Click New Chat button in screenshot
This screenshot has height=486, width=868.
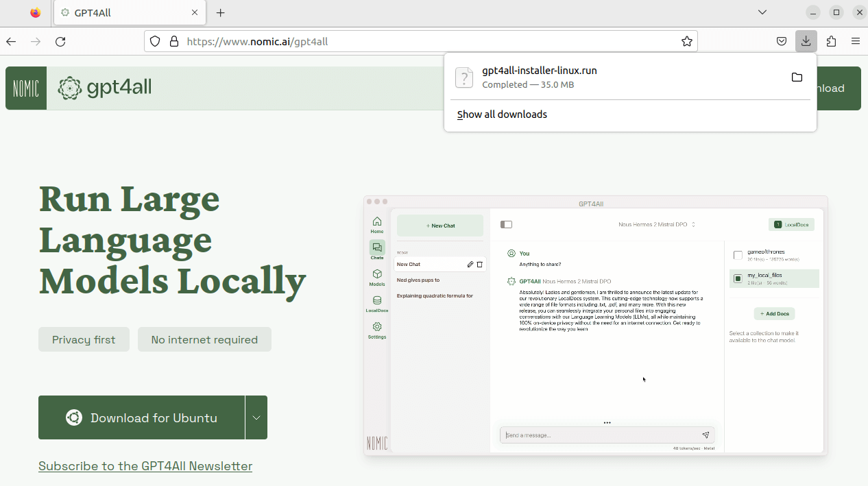pyautogui.click(x=440, y=226)
